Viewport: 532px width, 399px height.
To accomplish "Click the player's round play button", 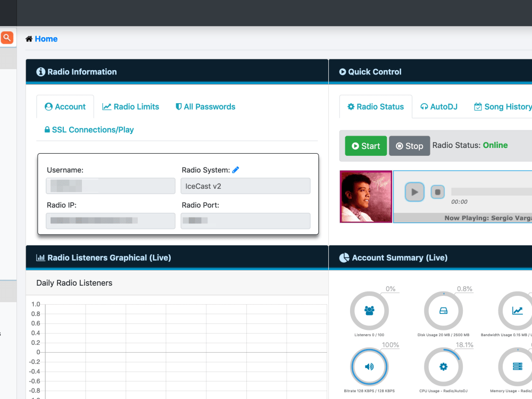I will 414,192.
